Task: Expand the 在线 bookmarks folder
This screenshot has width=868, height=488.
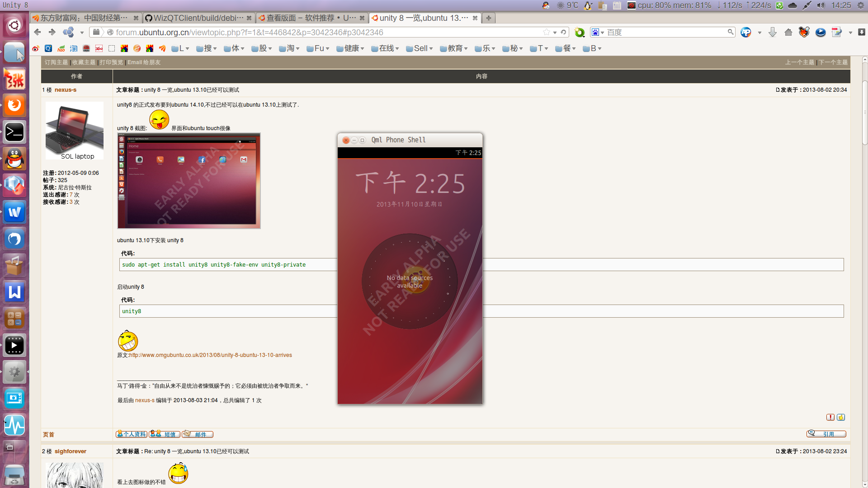Action: tap(385, 48)
